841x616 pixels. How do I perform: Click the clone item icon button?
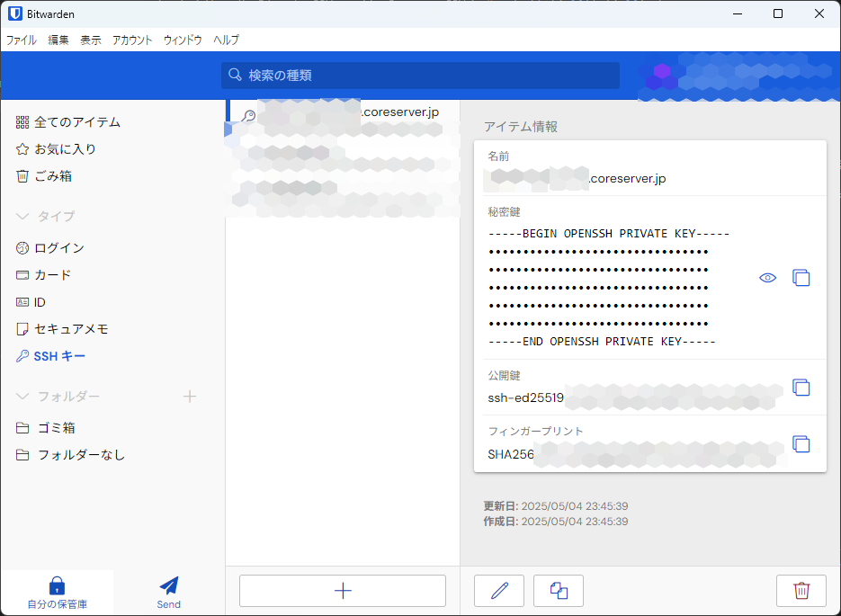coord(559,591)
